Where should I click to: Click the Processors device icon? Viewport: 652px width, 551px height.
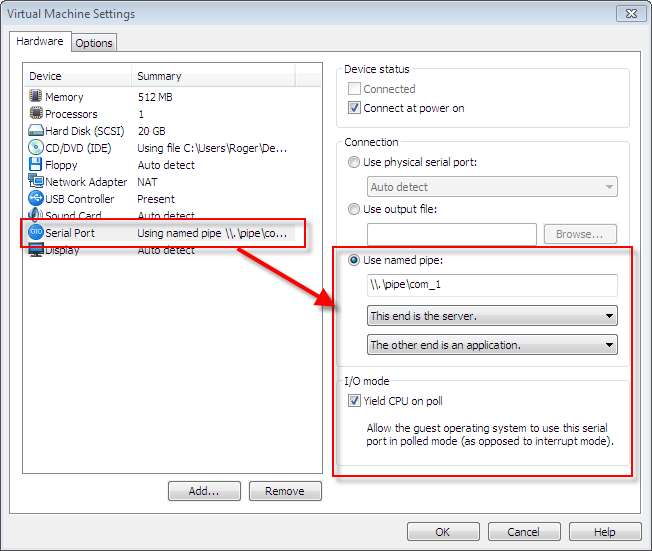[36, 114]
